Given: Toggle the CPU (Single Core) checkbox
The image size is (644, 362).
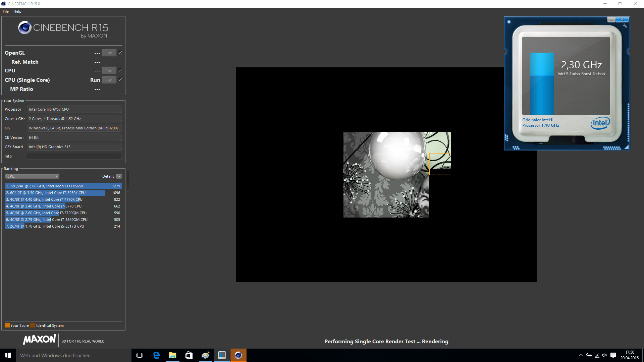Looking at the screenshot, I should [x=120, y=80].
